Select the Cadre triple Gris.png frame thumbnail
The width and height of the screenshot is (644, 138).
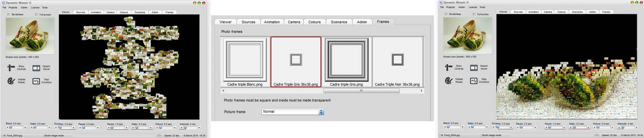[x=346, y=62]
